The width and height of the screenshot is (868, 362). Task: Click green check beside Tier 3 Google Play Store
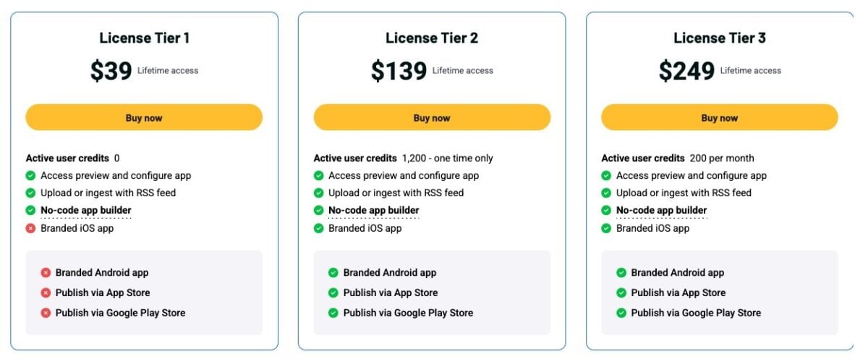point(621,313)
